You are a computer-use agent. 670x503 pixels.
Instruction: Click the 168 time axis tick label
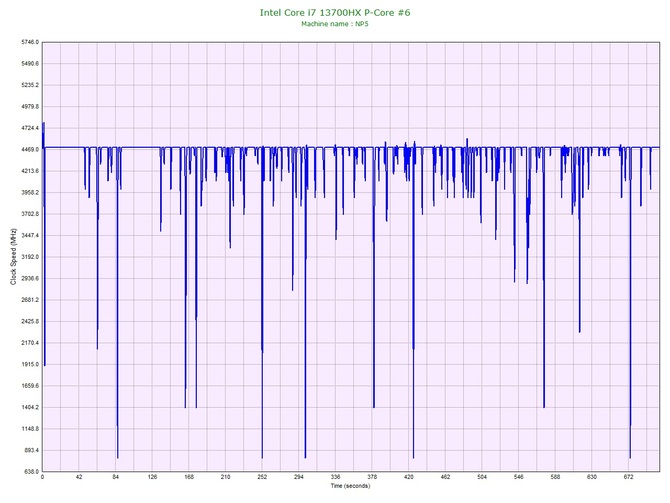click(x=189, y=477)
